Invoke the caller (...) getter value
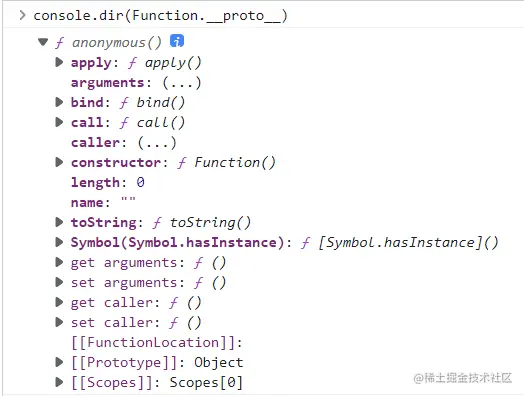 pos(157,143)
